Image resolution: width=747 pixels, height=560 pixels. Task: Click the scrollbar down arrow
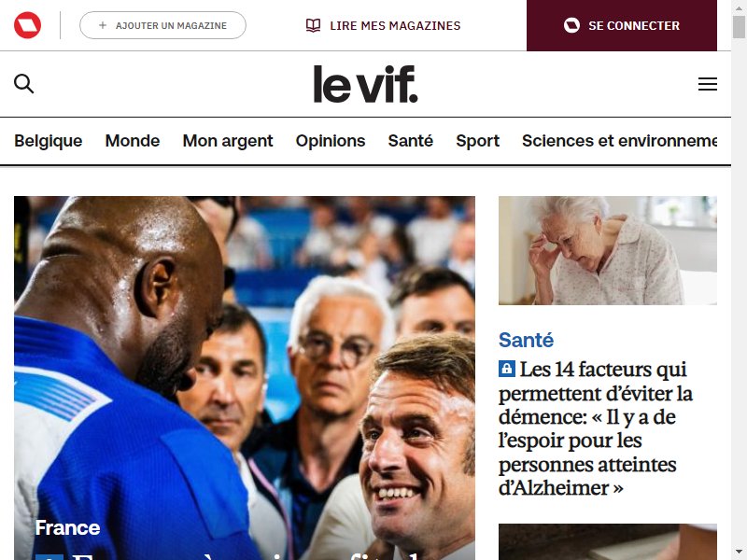click(739, 552)
